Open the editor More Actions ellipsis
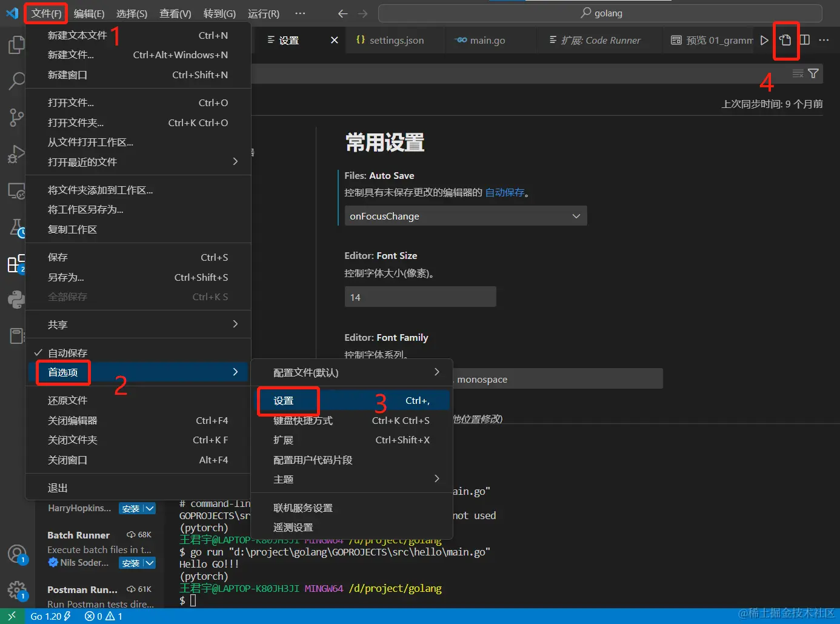Viewport: 840px width, 624px height. click(x=824, y=40)
